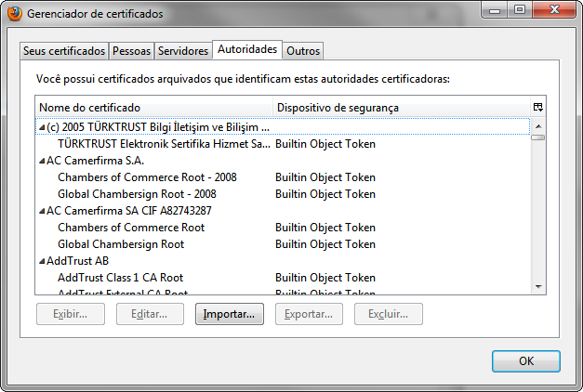Click the Importar... button
The image size is (583, 392).
pos(230,314)
